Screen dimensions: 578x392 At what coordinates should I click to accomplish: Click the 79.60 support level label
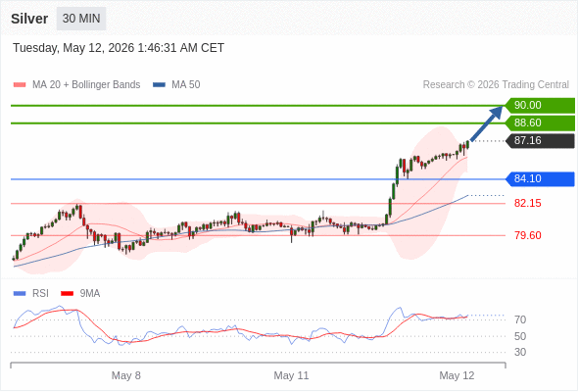pyautogui.click(x=528, y=235)
